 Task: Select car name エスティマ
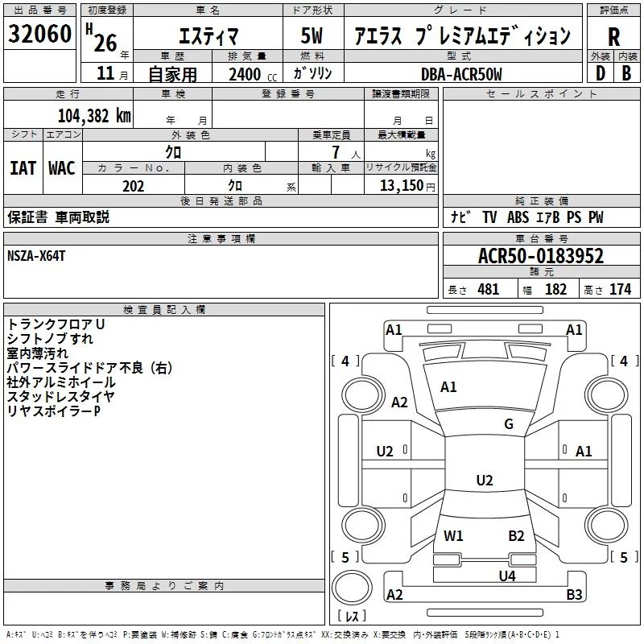[x=208, y=35]
